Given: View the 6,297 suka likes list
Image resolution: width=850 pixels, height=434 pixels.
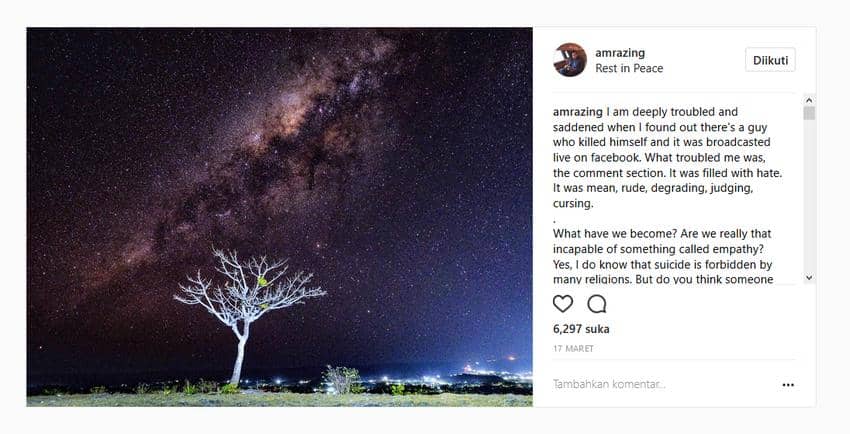Looking at the screenshot, I should (581, 329).
